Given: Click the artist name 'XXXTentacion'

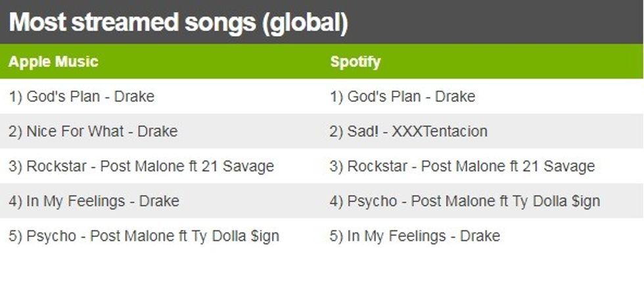Looking at the screenshot, I should click(x=440, y=132).
